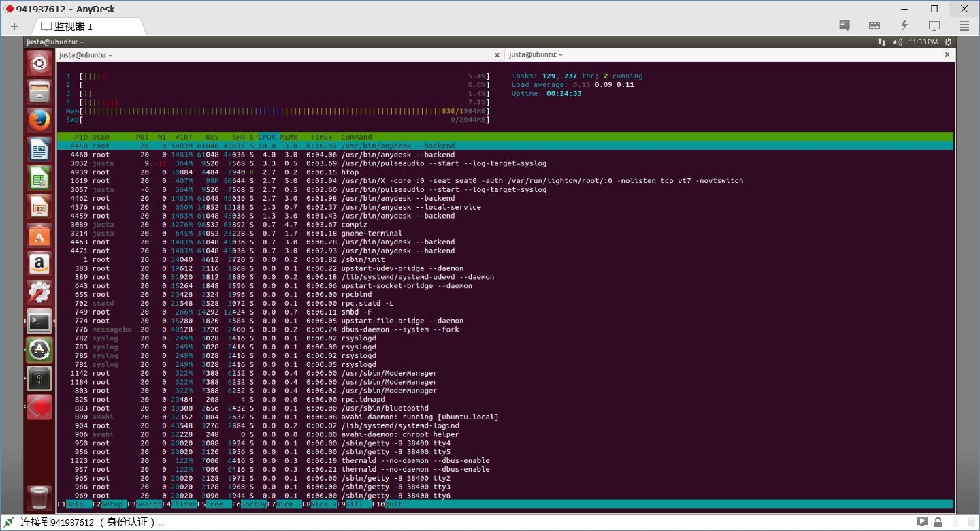
Task: Open the Amazon launcher icon
Action: [x=39, y=263]
